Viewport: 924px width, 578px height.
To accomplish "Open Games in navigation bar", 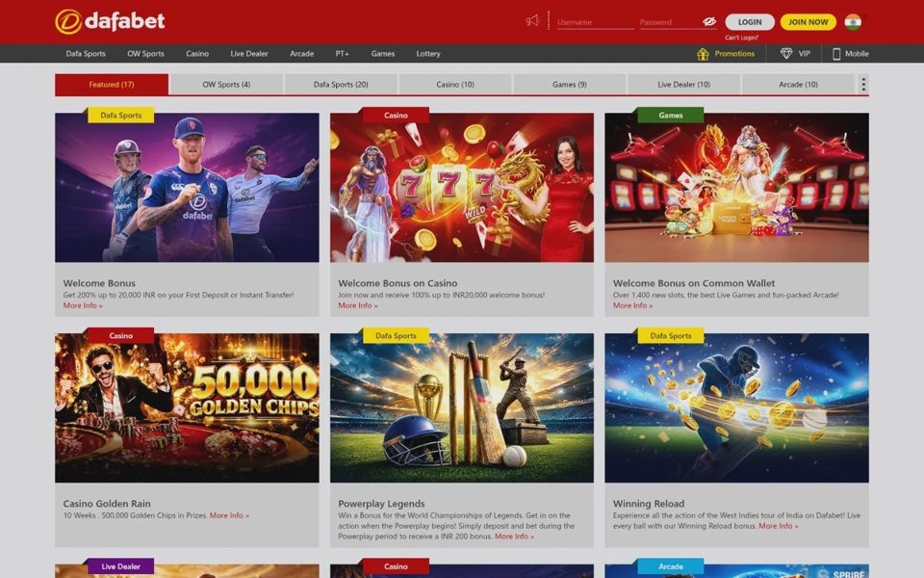I will (x=383, y=54).
